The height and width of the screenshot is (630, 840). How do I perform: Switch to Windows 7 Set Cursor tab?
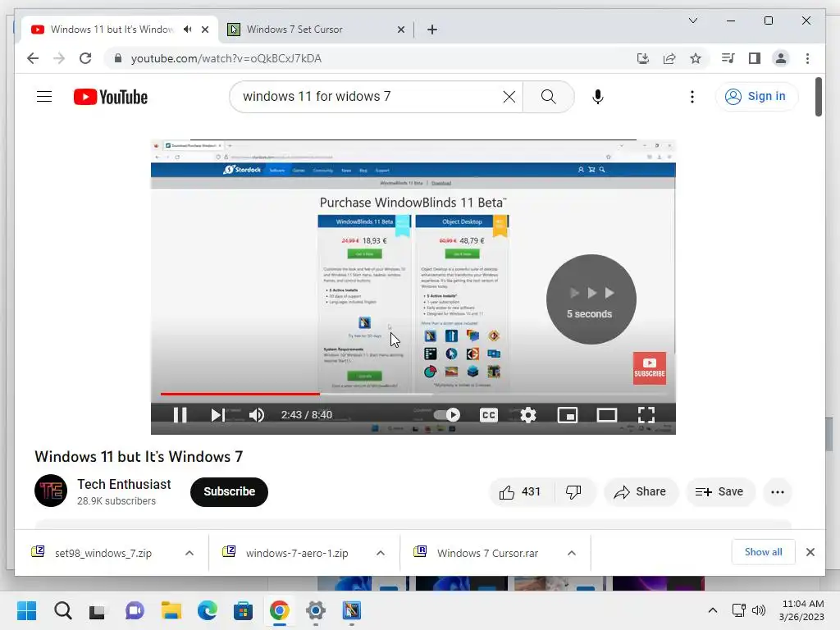pos(316,30)
